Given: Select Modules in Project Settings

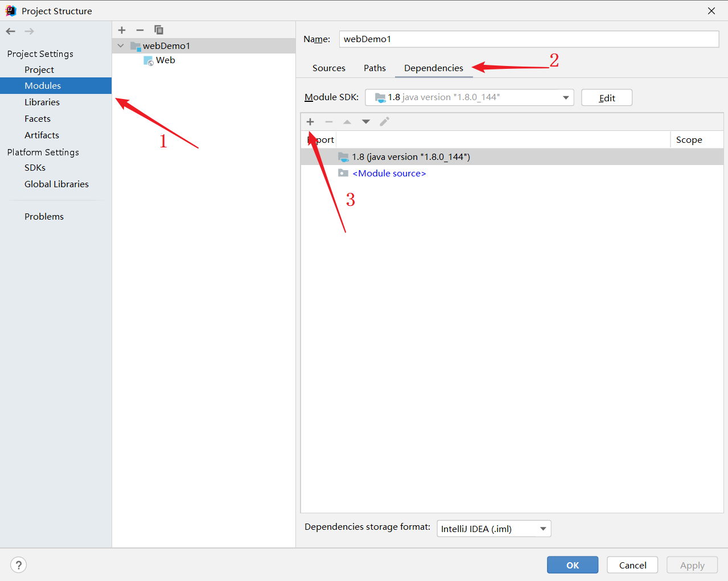Looking at the screenshot, I should (x=56, y=86).
